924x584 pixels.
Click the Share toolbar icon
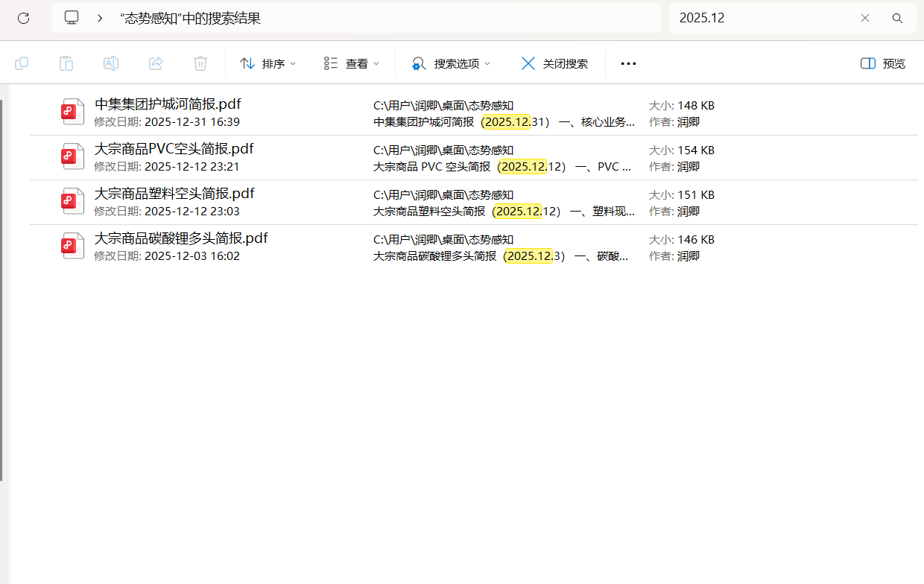(x=156, y=63)
